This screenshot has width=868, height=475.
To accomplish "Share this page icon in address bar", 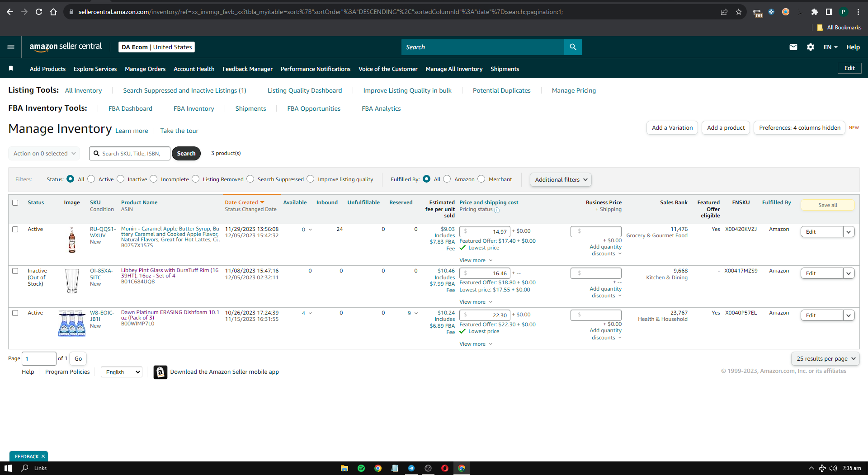I will point(724,12).
